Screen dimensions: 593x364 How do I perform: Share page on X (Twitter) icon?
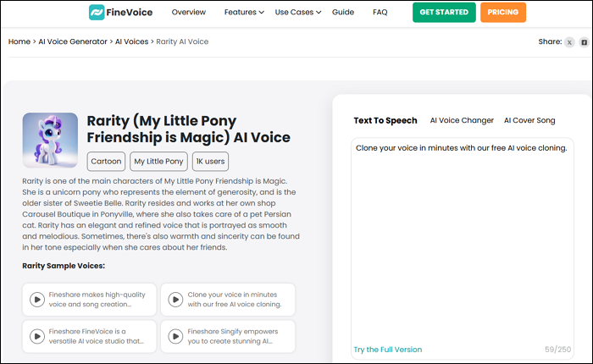coord(569,42)
